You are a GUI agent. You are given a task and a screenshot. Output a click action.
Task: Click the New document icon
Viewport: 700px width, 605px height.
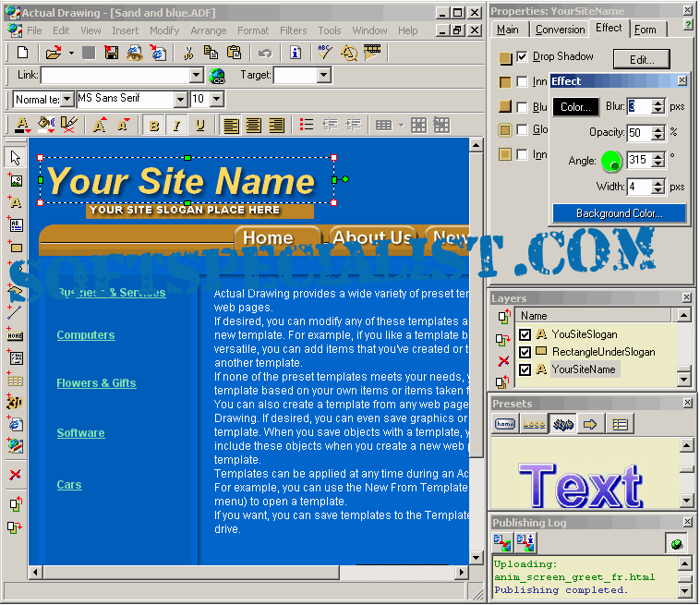23,53
